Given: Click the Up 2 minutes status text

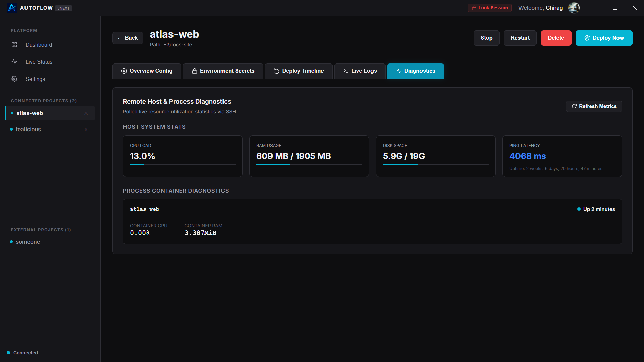Looking at the screenshot, I should [x=599, y=209].
